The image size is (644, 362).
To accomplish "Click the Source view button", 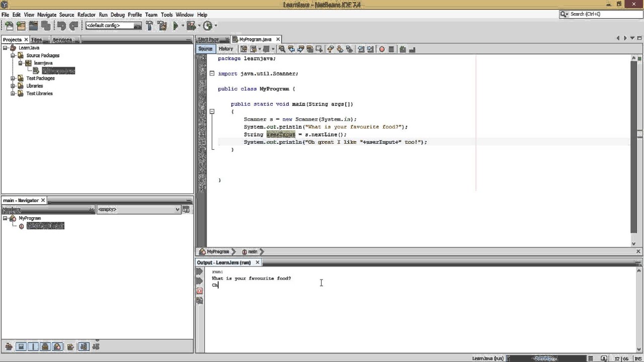I will [205, 49].
